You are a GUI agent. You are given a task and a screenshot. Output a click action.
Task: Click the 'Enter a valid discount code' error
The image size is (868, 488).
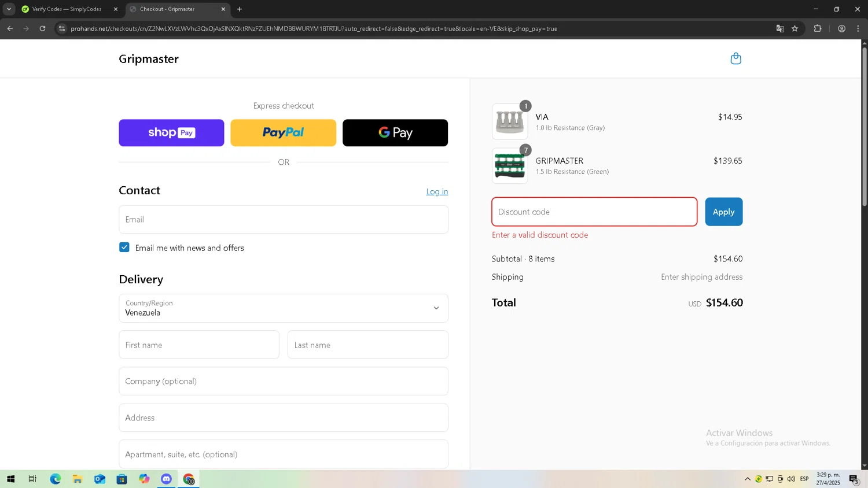coord(540,235)
